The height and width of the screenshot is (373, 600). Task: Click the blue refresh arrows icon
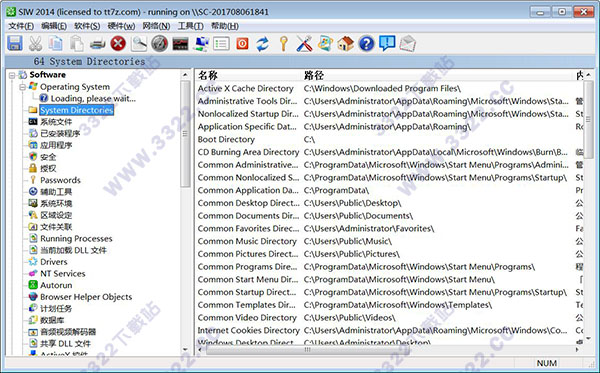(x=262, y=44)
